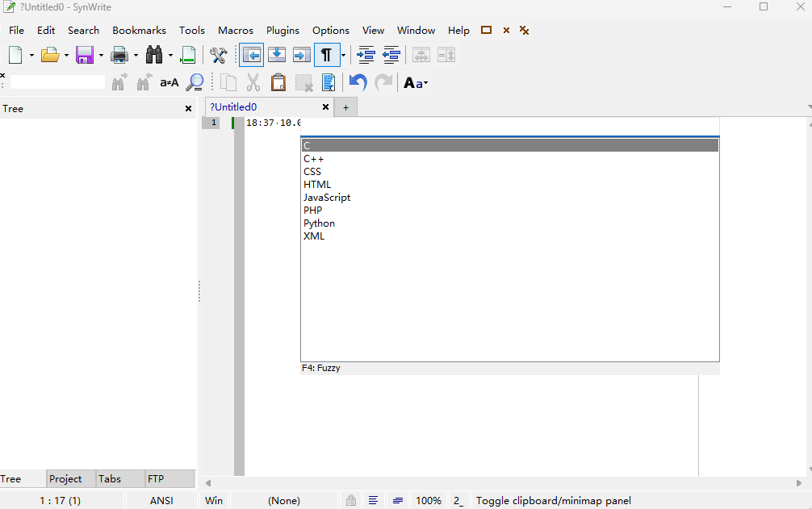Open the Plugins menu

283,31
